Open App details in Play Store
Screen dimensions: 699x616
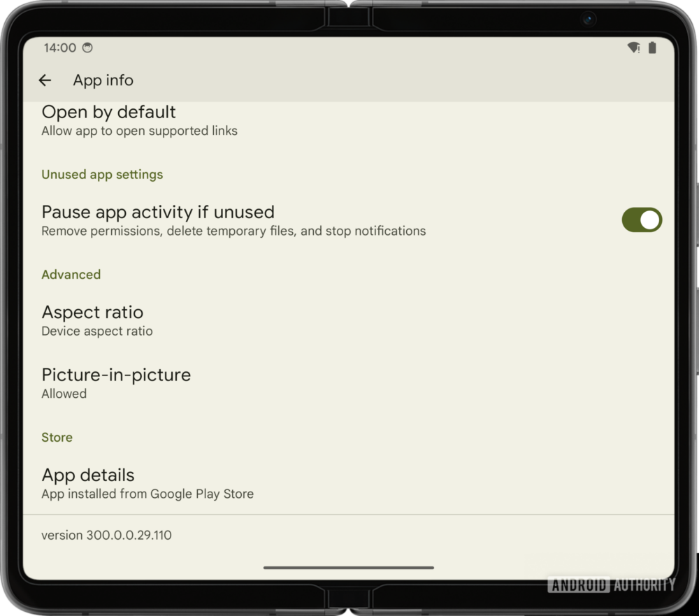(349, 484)
